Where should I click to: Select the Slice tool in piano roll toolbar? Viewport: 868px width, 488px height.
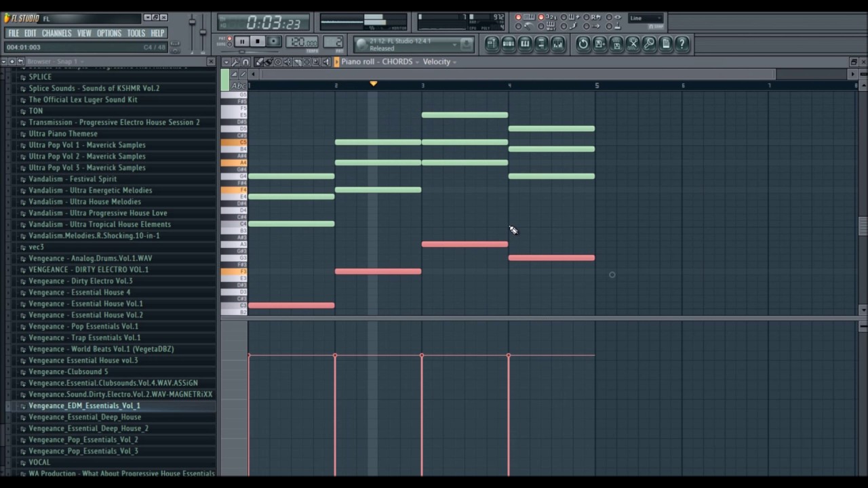pos(298,62)
